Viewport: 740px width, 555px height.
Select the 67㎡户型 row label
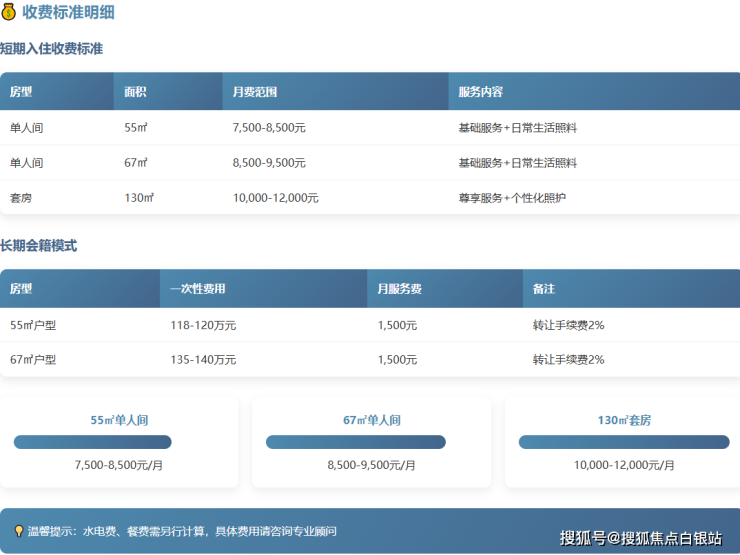[x=33, y=359]
